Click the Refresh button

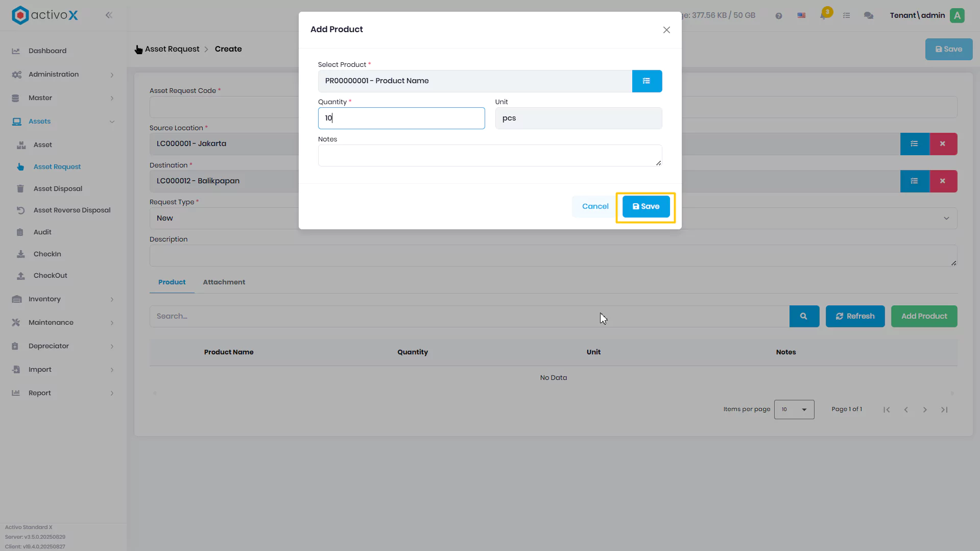855,317
